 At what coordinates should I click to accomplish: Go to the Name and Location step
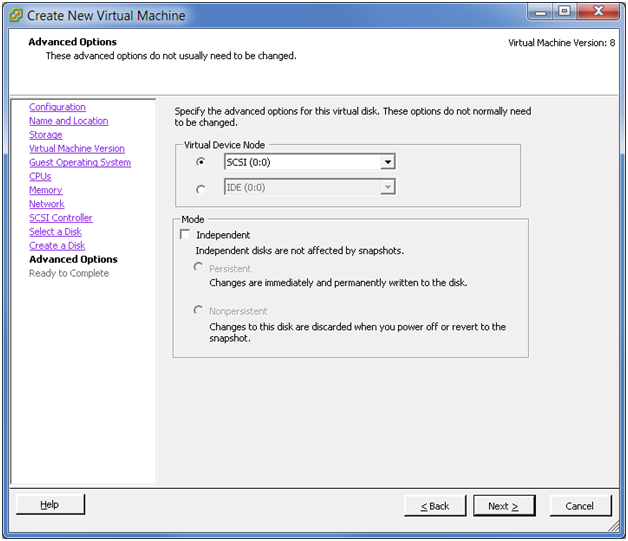point(68,121)
